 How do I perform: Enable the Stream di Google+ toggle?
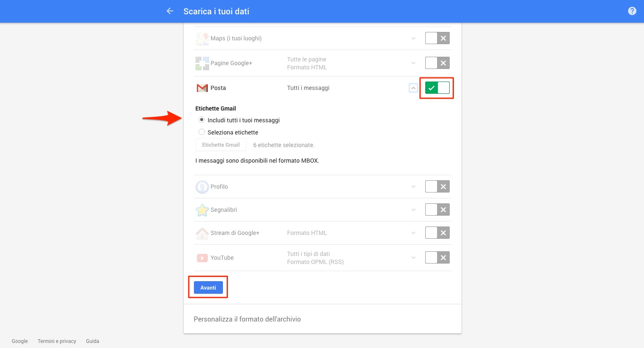coord(437,233)
